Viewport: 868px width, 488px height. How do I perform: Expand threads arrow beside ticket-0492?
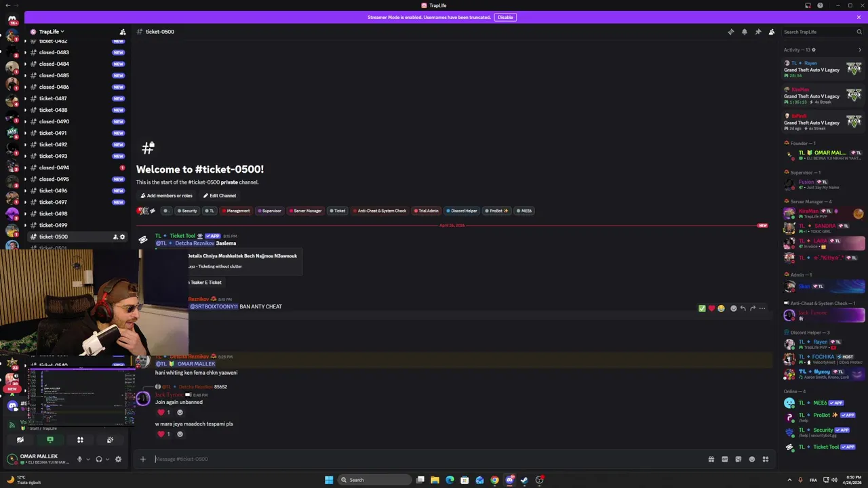(x=25, y=144)
